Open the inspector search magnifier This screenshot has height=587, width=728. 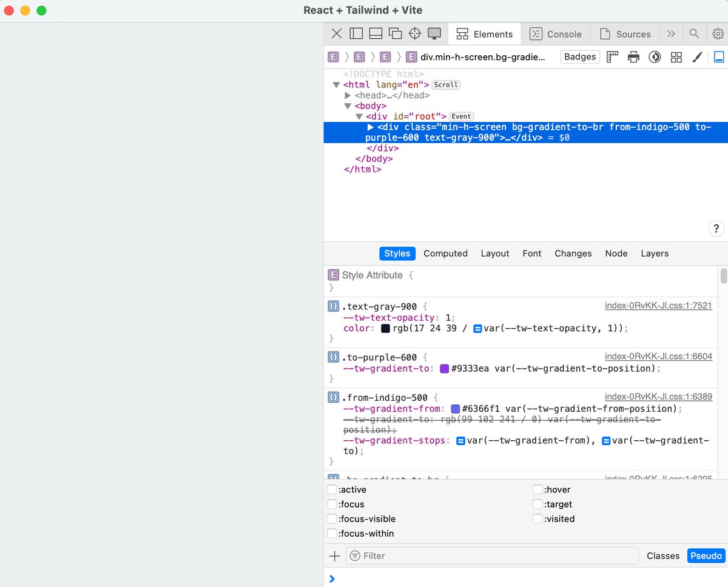(x=694, y=34)
